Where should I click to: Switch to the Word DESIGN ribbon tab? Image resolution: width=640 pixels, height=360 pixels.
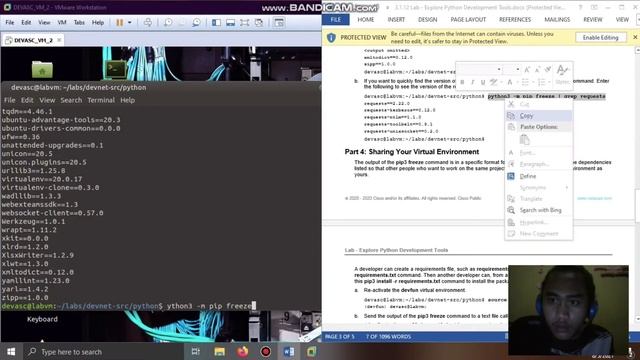pos(427,20)
